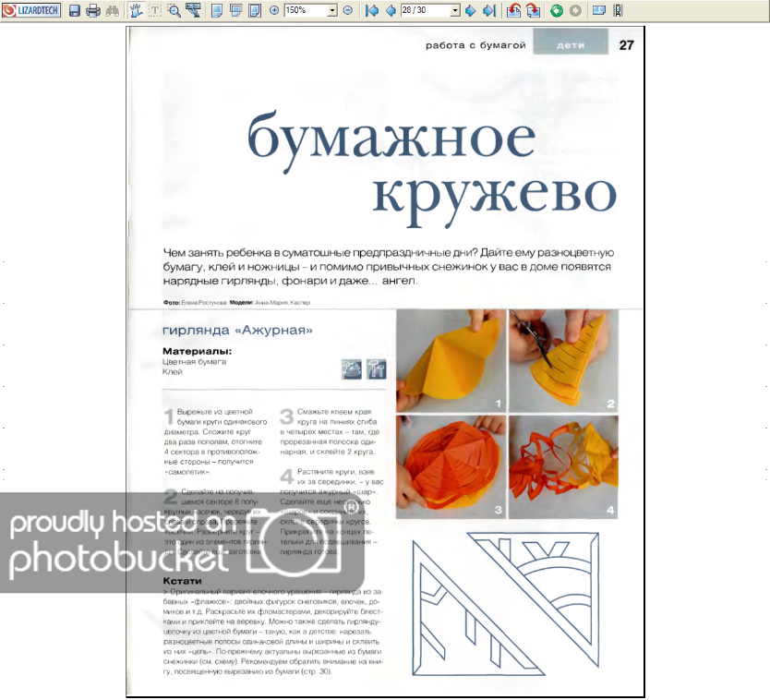The image size is (770, 700).
Task: Click the zoom out minus button
Action: 347,10
